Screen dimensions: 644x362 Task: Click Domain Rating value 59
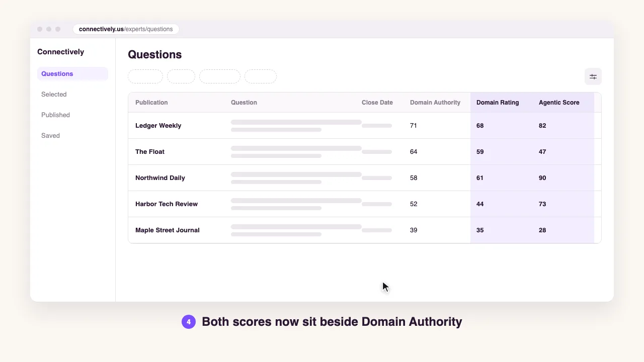(480, 152)
